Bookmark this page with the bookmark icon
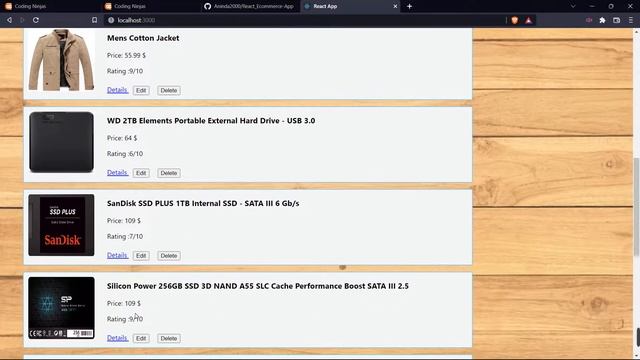Viewport: 640px width, 360px height. coord(94,20)
